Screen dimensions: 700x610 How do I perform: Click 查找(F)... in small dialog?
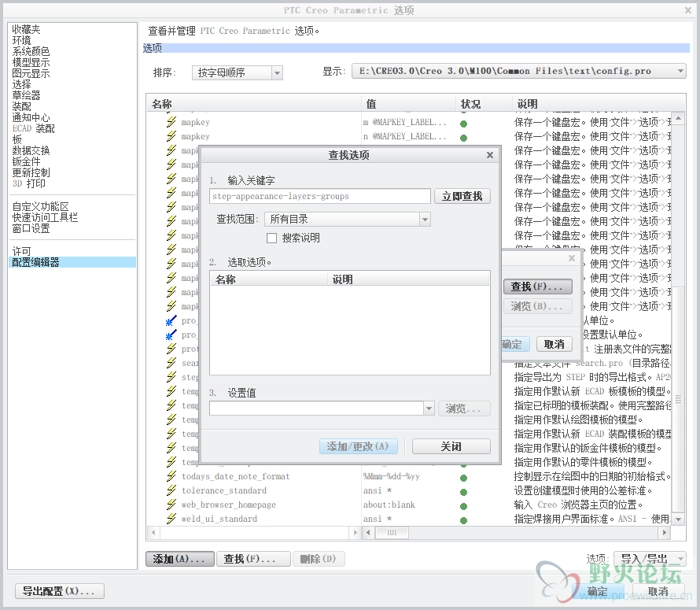(x=538, y=287)
